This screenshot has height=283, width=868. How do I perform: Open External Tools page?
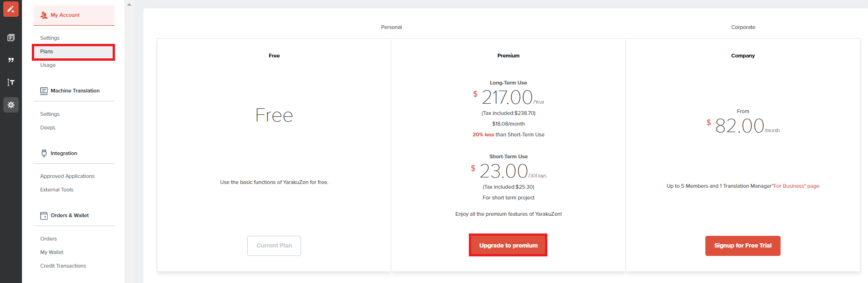tap(57, 190)
